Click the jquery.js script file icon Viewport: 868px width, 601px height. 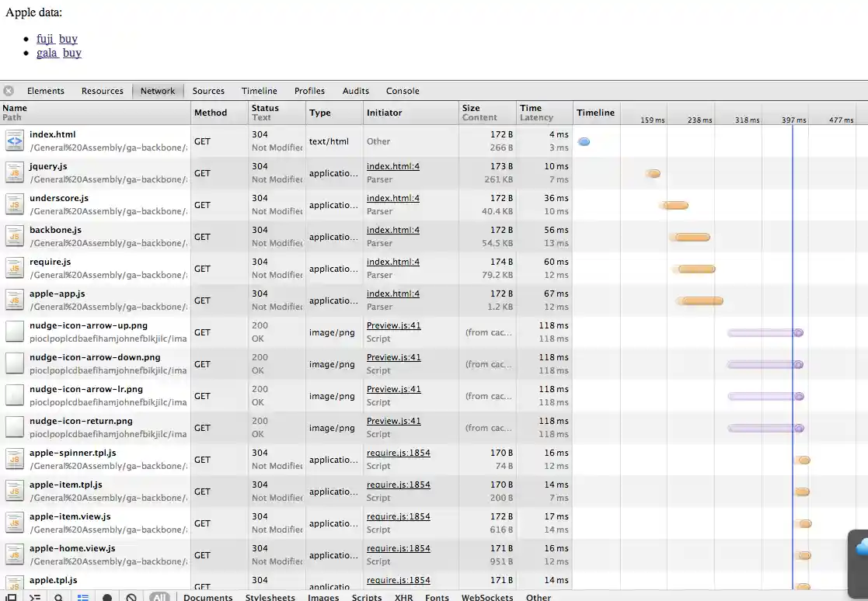coord(15,172)
